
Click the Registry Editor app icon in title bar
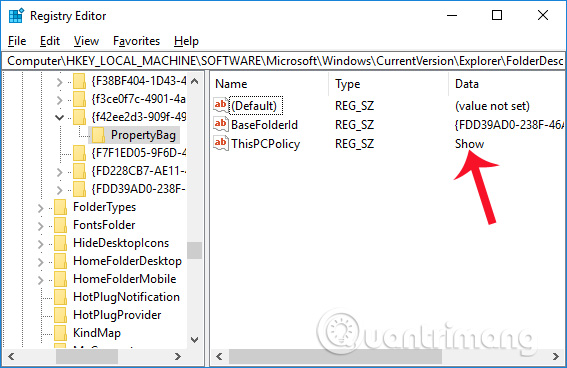(16, 16)
